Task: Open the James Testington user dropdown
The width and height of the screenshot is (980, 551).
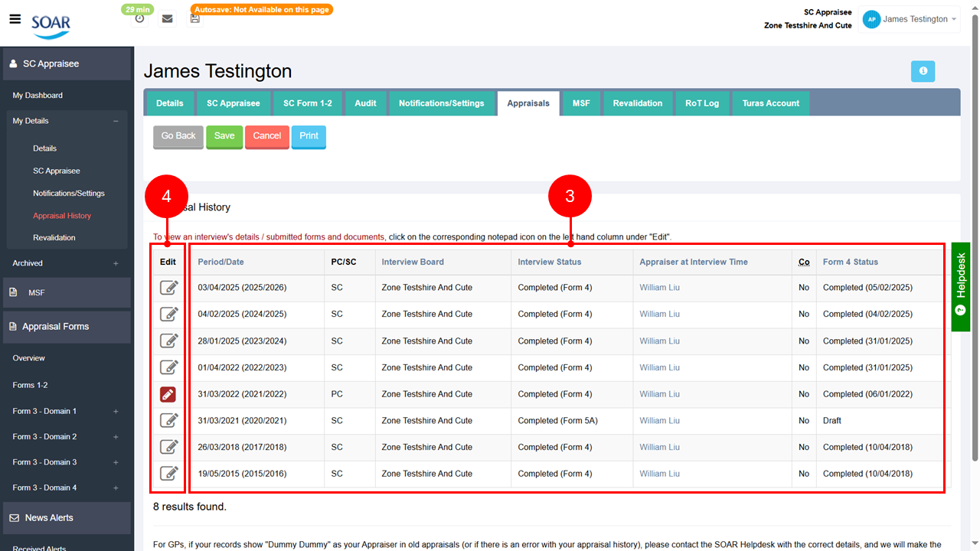Action: click(910, 20)
